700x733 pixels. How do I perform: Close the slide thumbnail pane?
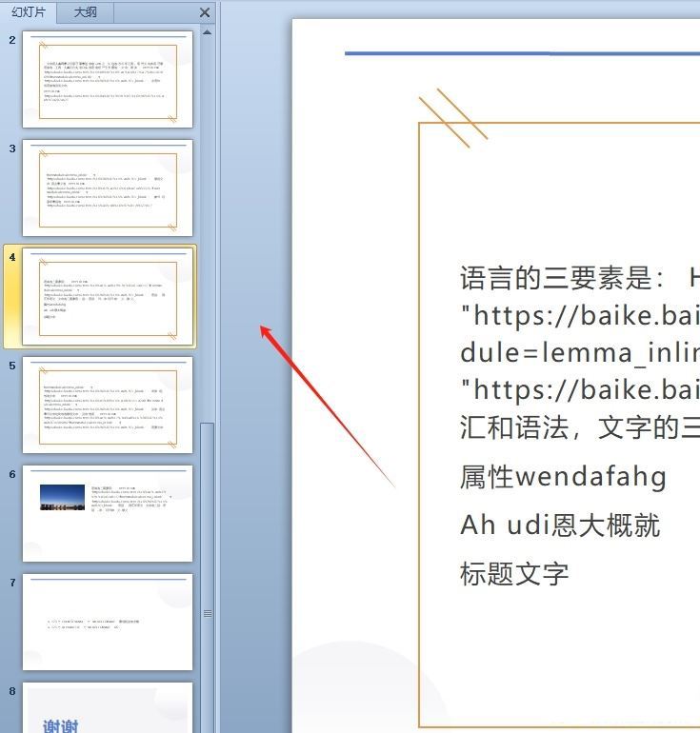click(205, 12)
